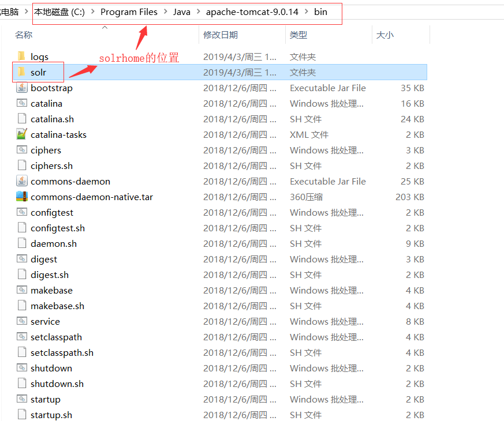Click the service batch file icon
The width and height of the screenshot is (504, 421).
point(21,321)
